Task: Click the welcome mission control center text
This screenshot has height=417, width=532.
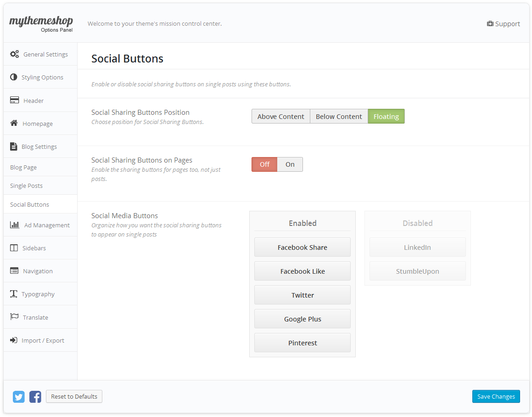Action: point(154,24)
